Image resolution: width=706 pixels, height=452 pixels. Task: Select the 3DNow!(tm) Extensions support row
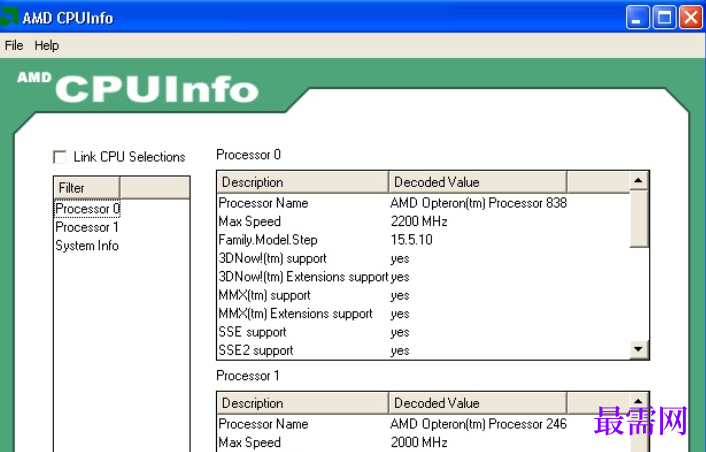tap(423, 277)
